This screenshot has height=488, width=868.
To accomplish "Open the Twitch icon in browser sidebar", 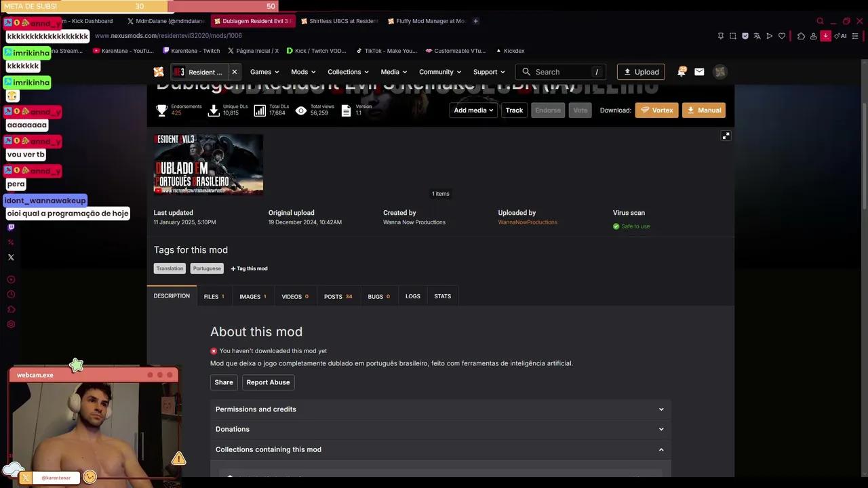I will (11, 228).
